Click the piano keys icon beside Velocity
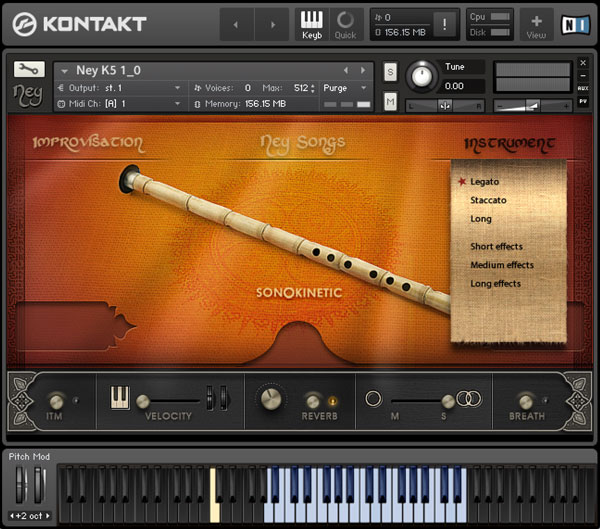600x529 pixels. tap(120, 397)
